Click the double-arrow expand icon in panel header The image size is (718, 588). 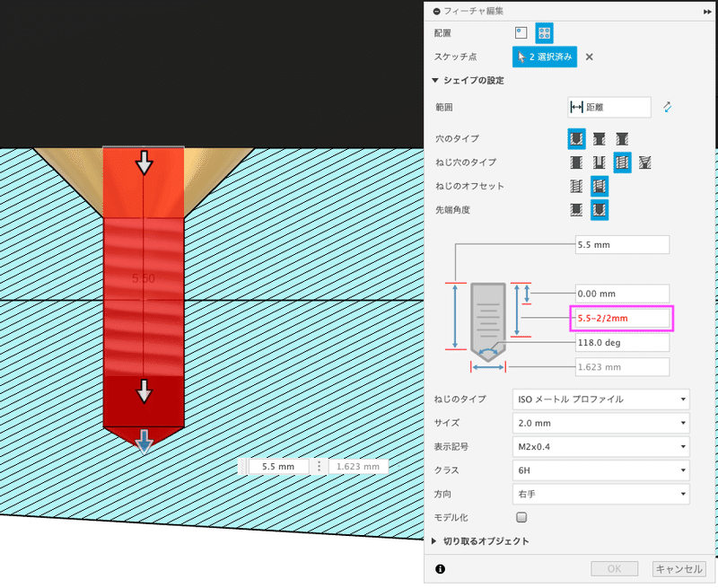point(707,12)
